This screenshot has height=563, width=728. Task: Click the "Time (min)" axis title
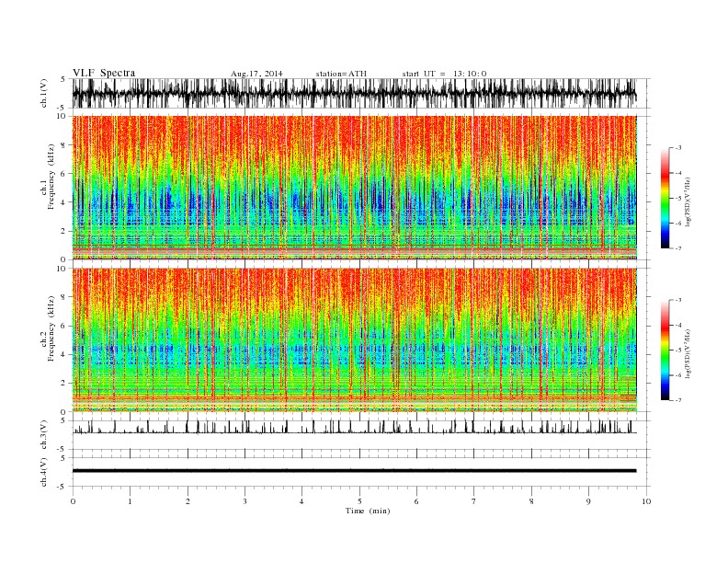(368, 511)
